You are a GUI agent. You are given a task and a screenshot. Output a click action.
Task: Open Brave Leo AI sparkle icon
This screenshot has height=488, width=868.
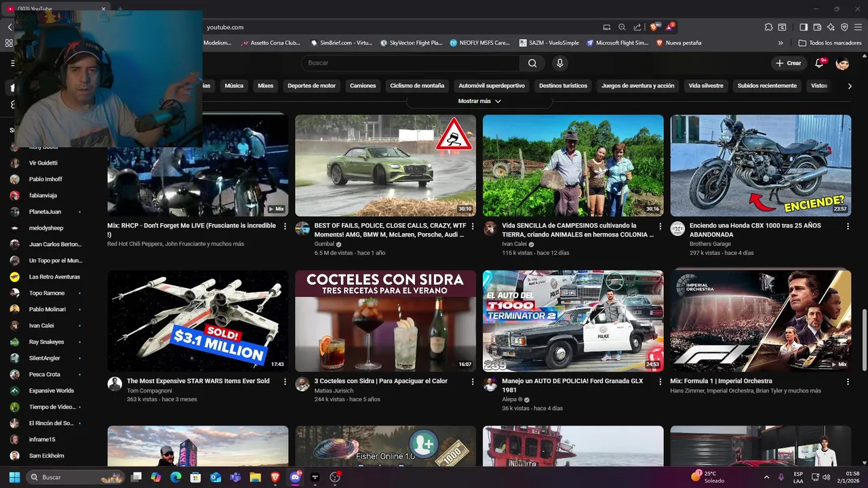[831, 27]
